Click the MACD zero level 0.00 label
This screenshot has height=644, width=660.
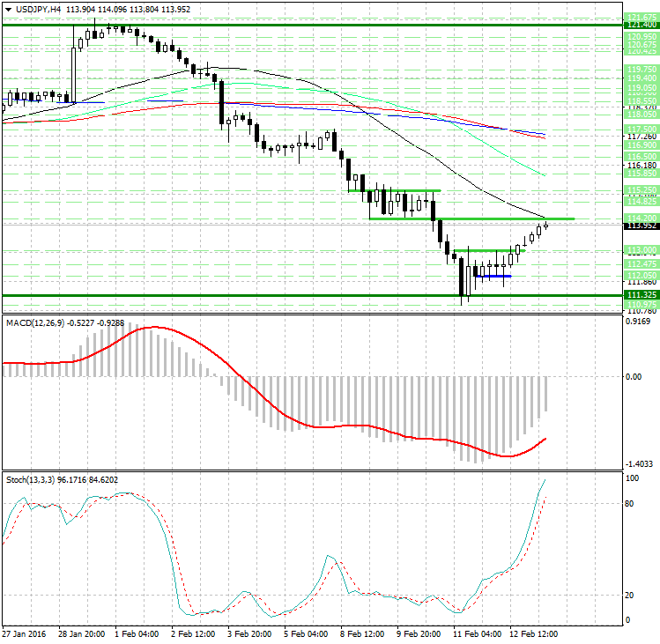[x=634, y=377]
